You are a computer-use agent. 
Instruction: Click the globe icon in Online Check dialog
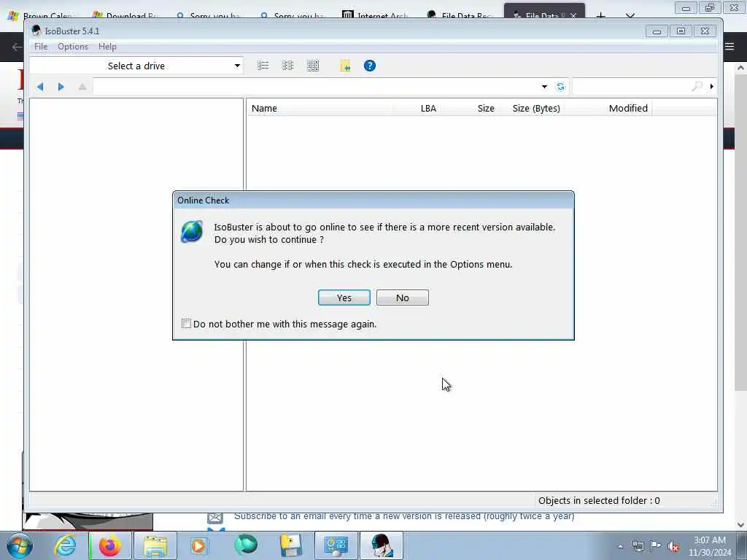tap(192, 231)
